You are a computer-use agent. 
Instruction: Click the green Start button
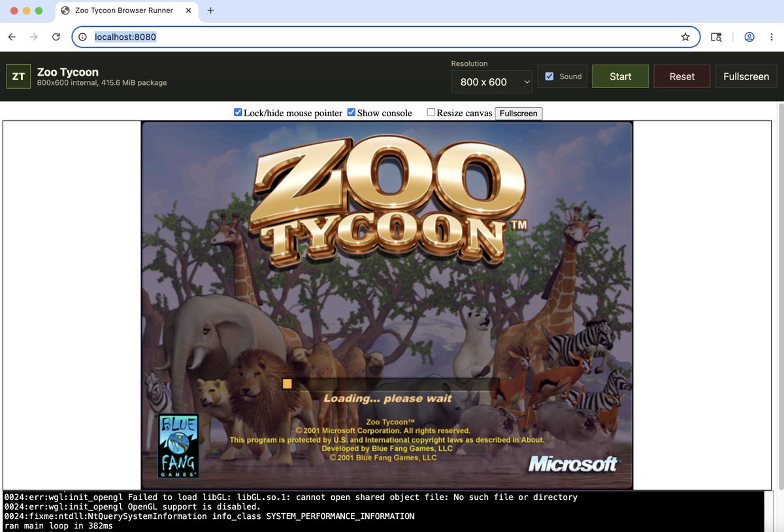(620, 76)
